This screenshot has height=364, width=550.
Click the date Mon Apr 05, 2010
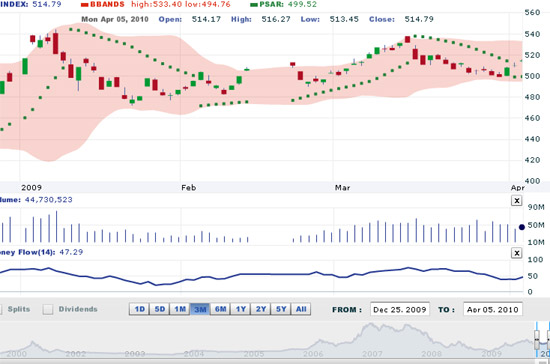115,19
